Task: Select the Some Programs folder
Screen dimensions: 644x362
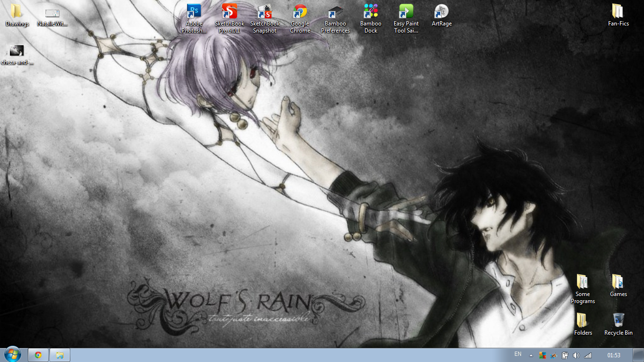Action: coord(583,282)
